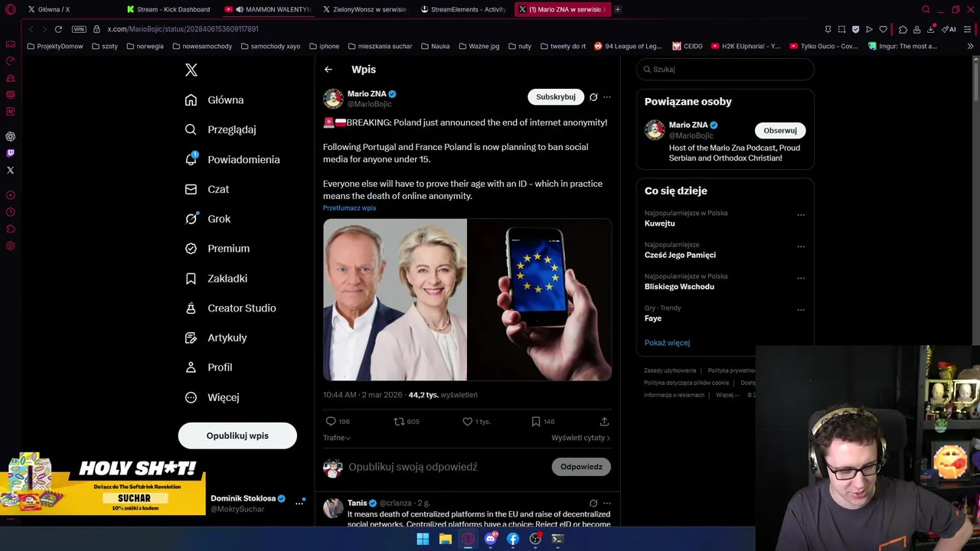Bookmark the post showing 146
980x551 pixels.
click(536, 422)
